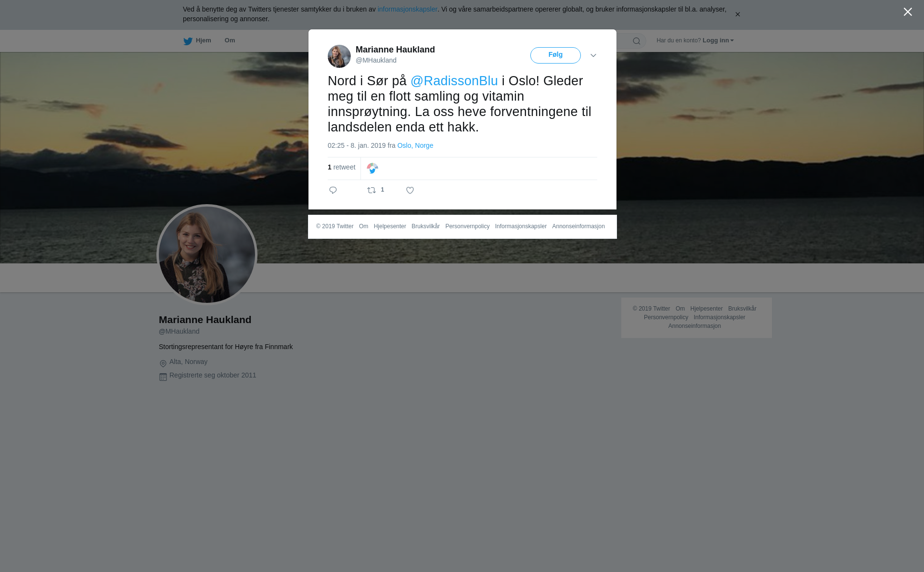Click the retweet arrows icon
The width and height of the screenshot is (924, 572).
point(372,190)
